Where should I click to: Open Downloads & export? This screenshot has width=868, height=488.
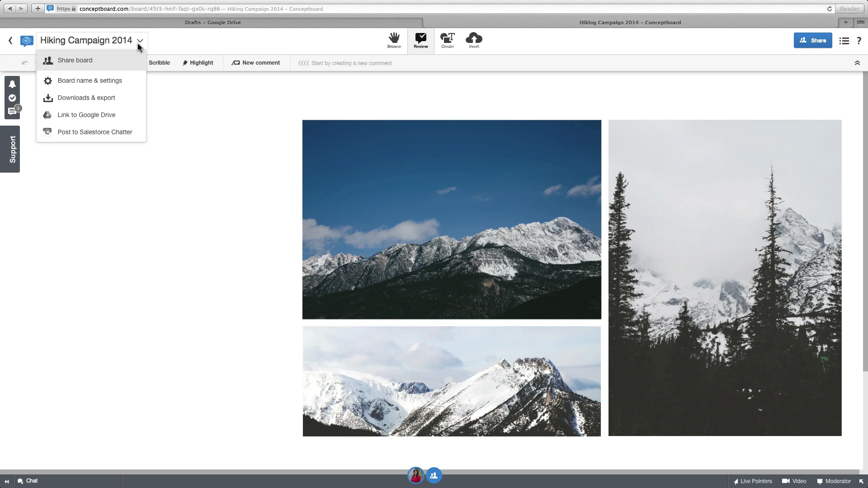tap(91, 98)
